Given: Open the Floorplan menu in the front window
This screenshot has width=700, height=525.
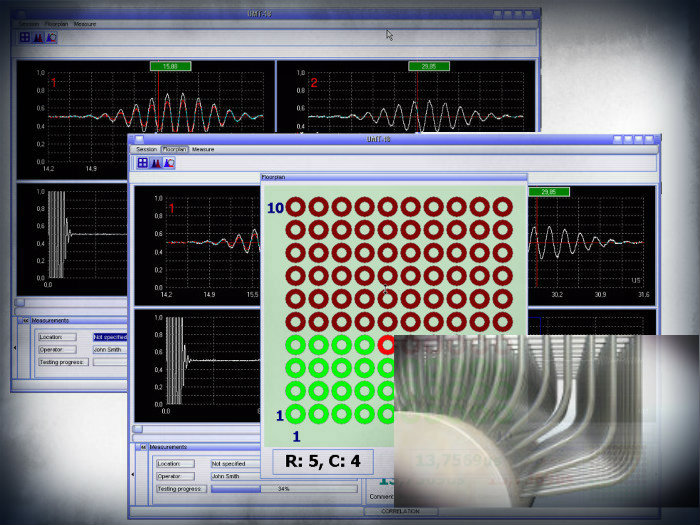Looking at the screenshot, I should [x=174, y=149].
